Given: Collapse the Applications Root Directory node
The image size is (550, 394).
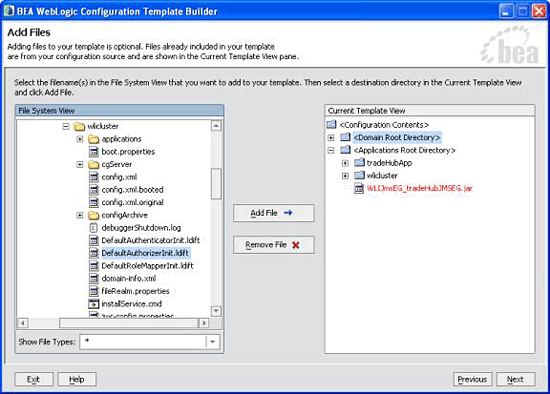Looking at the screenshot, I should pos(331,150).
